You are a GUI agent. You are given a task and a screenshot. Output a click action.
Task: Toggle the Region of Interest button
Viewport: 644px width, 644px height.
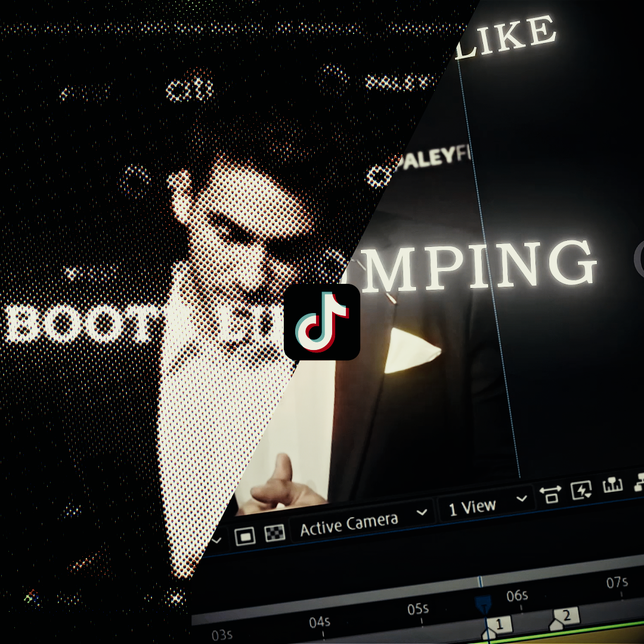click(x=245, y=536)
